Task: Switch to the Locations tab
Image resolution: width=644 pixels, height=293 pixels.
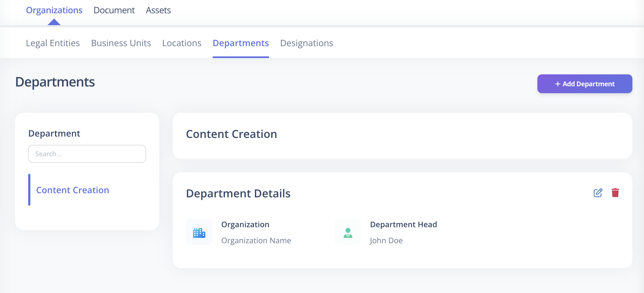Action: coord(182,43)
